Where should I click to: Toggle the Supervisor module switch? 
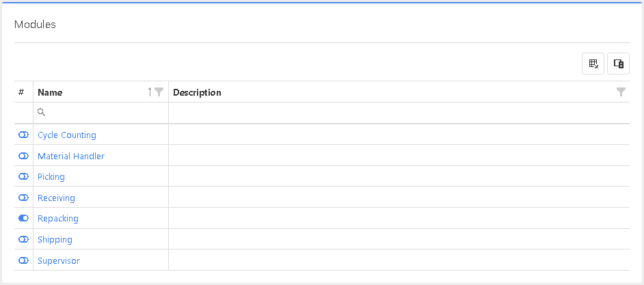23,261
